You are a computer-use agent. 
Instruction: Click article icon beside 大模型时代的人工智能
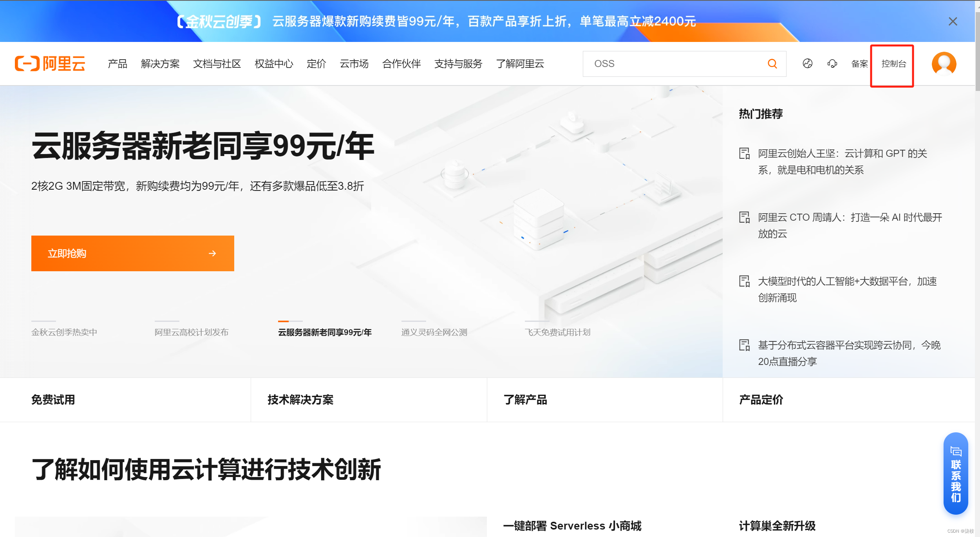coord(744,281)
